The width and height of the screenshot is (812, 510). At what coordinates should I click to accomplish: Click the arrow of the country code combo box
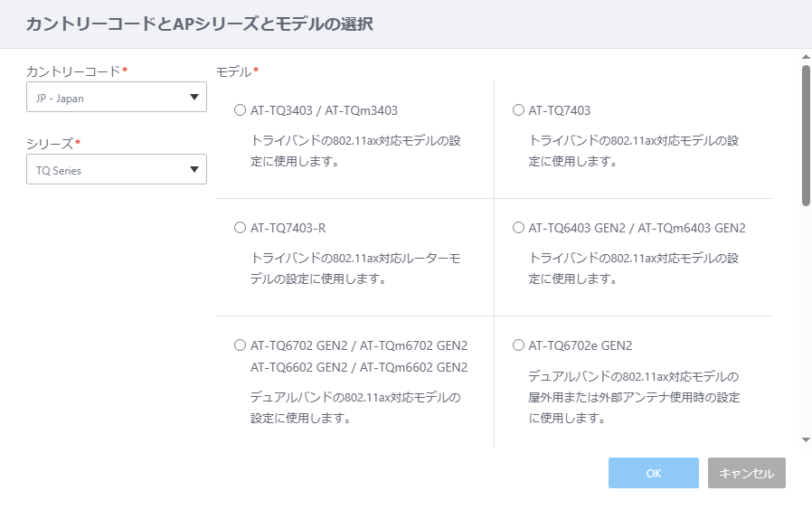(x=194, y=97)
